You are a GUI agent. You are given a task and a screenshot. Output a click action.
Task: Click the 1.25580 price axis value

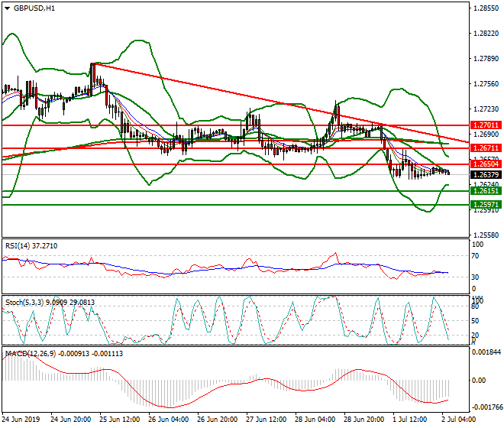click(x=486, y=235)
